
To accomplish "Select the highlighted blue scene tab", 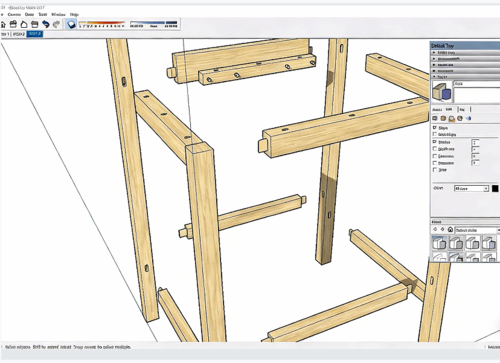I will click(35, 34).
